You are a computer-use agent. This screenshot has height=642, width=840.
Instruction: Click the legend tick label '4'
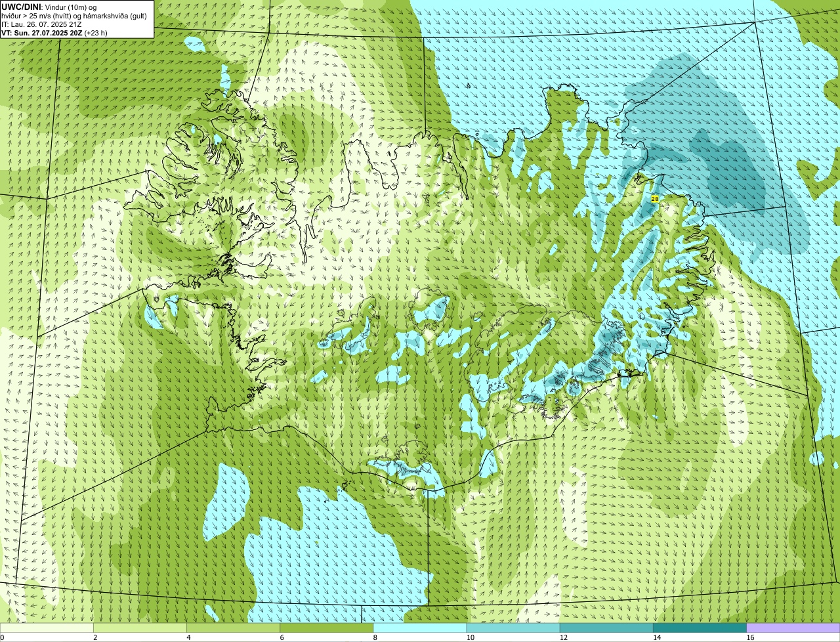pos(188,637)
